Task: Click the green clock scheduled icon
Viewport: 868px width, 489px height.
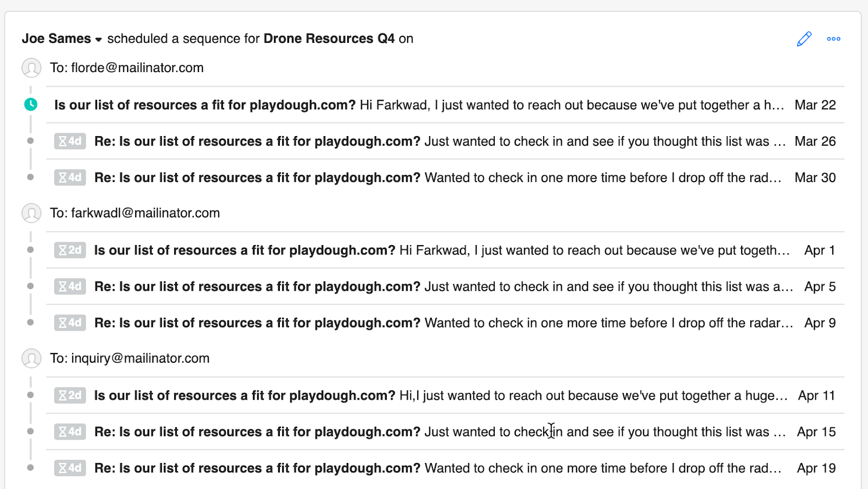Action: click(x=31, y=105)
